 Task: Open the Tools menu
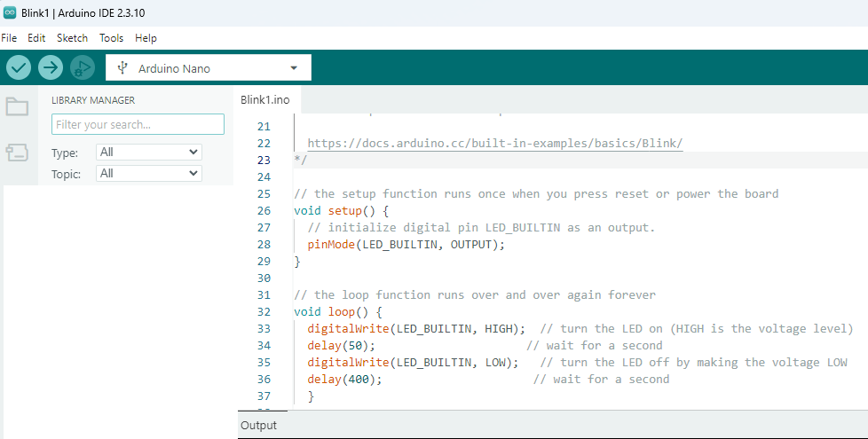(111, 38)
